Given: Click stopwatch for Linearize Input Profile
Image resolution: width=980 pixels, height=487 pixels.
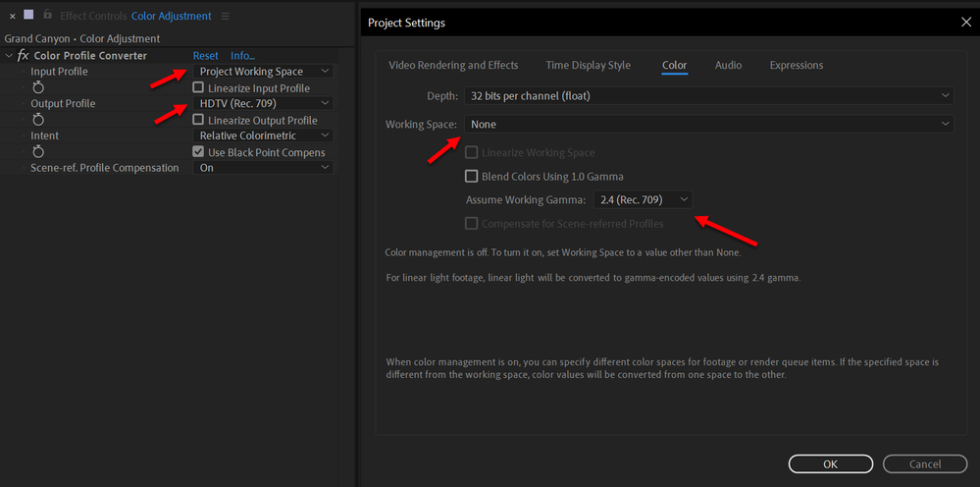Looking at the screenshot, I should point(39,88).
